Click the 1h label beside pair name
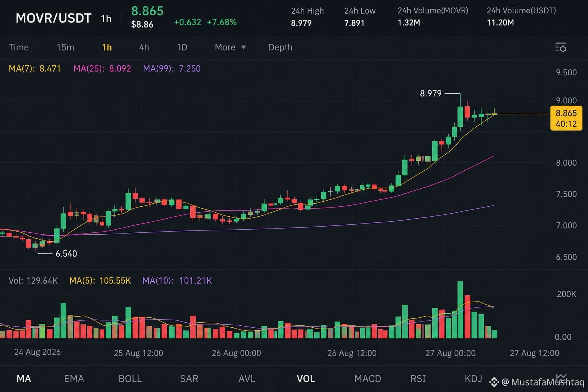Image resolution: width=588 pixels, height=392 pixels. 106,18
